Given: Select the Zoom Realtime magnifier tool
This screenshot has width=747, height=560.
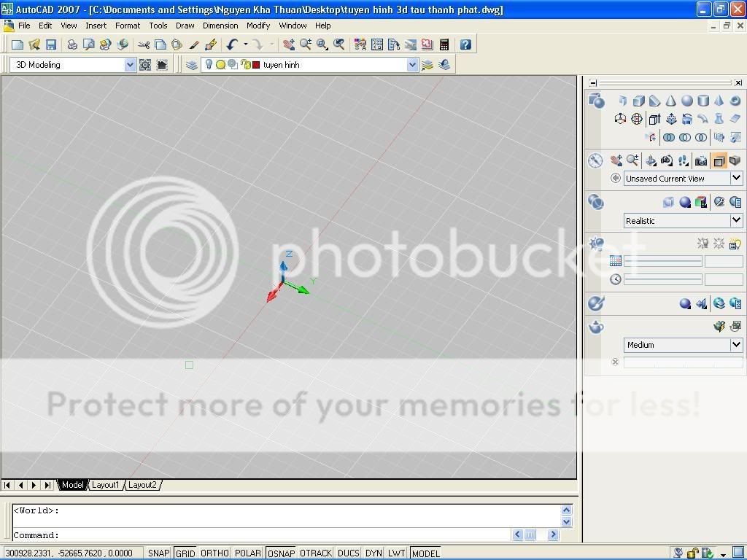Looking at the screenshot, I should tap(306, 44).
